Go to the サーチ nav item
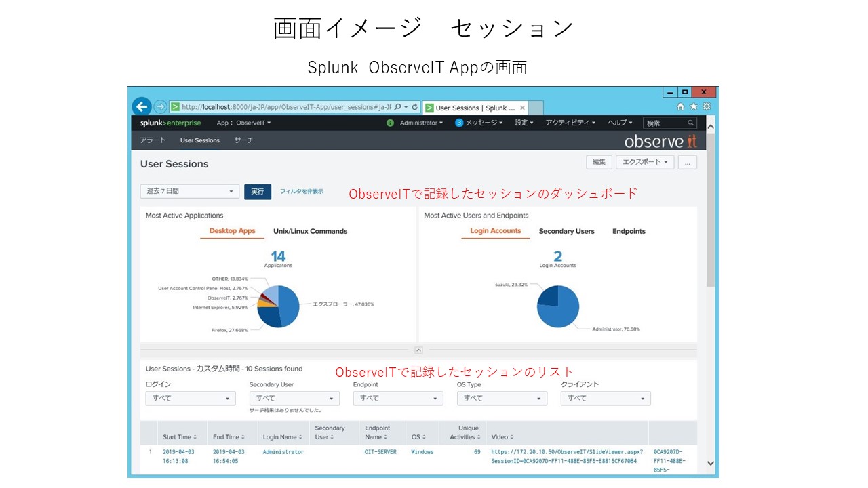Screen dimensions: 868x488 pyautogui.click(x=244, y=140)
